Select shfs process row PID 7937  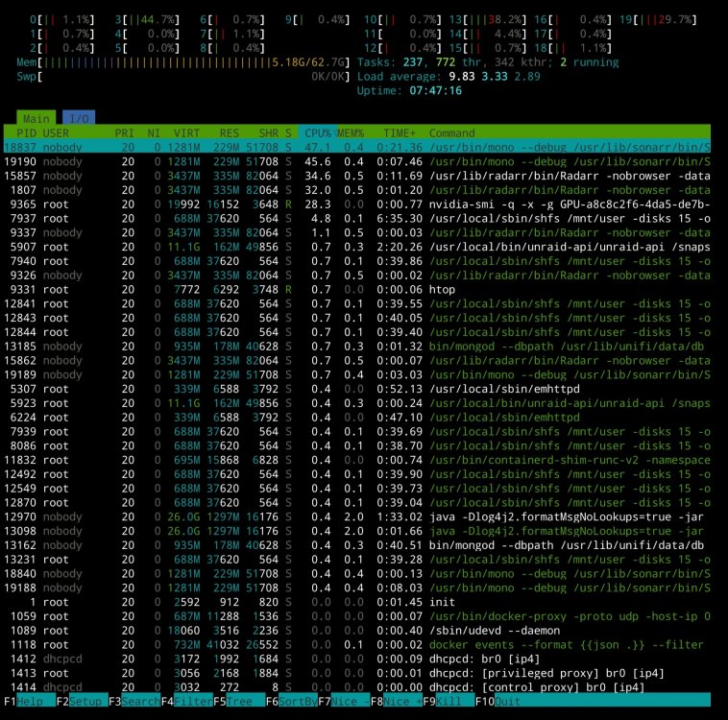tap(357, 218)
